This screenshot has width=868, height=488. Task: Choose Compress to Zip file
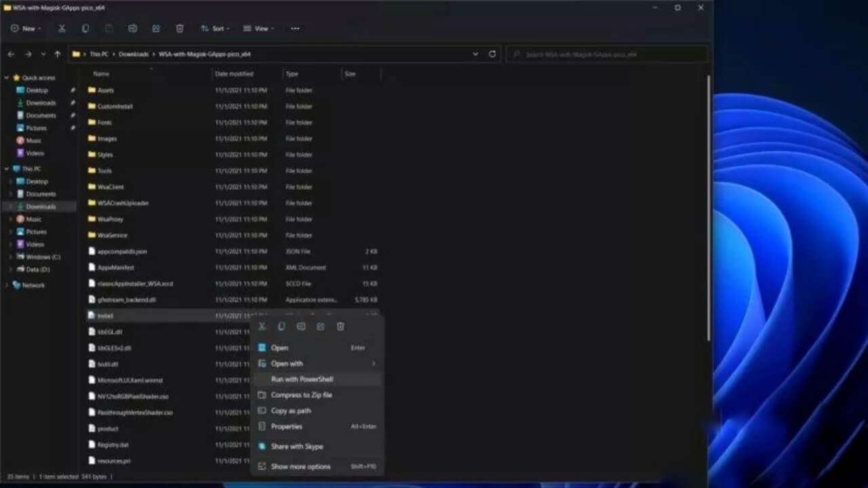coord(317,395)
